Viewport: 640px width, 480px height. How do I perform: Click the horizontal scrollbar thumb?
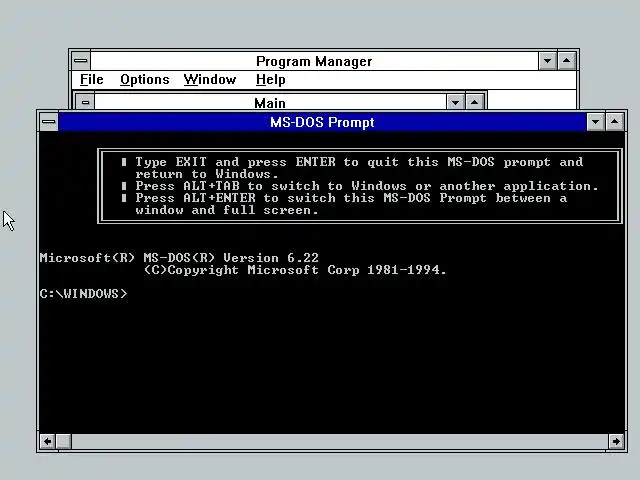[x=63, y=441]
